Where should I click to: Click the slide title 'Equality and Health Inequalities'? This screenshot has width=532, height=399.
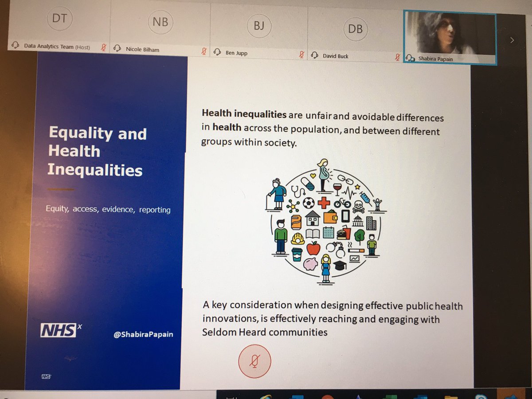[x=98, y=151]
